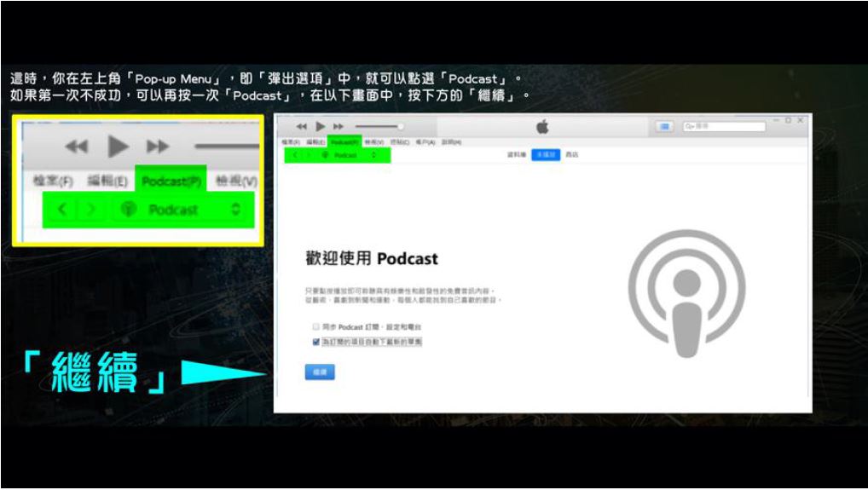Click the play button in the enlarged inset
Viewport: 868px width, 490px height.
118,147
